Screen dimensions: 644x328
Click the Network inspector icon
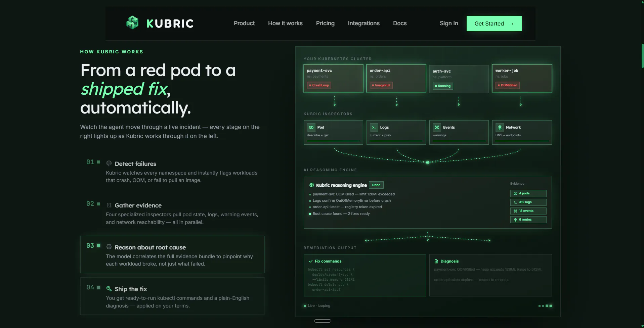500,127
